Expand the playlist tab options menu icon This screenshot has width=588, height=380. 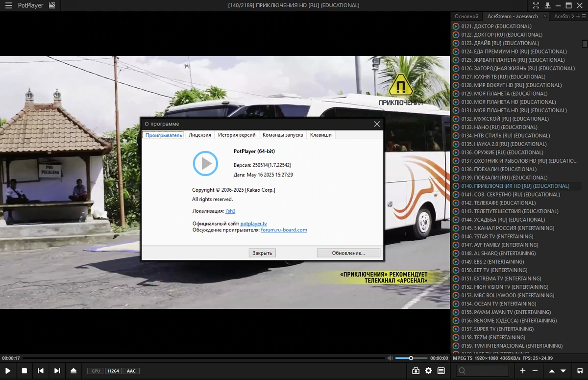[x=584, y=16]
